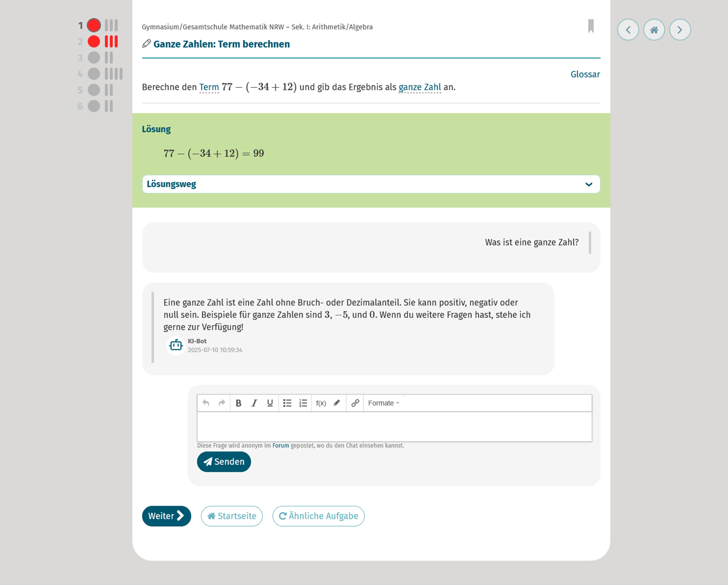Open the f(x) formula editor

tap(321, 403)
